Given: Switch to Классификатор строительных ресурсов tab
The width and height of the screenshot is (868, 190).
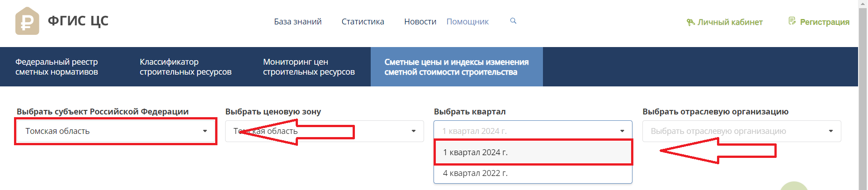Looking at the screenshot, I should pyautogui.click(x=185, y=67).
